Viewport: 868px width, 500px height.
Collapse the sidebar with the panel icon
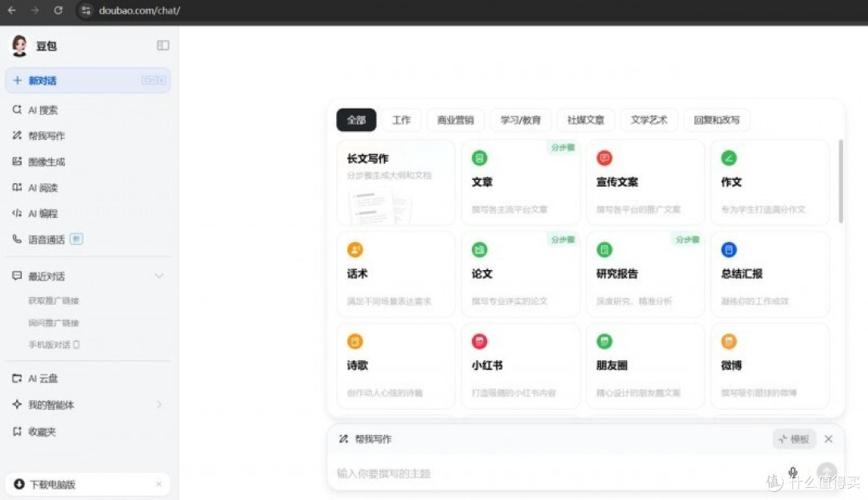pyautogui.click(x=162, y=45)
